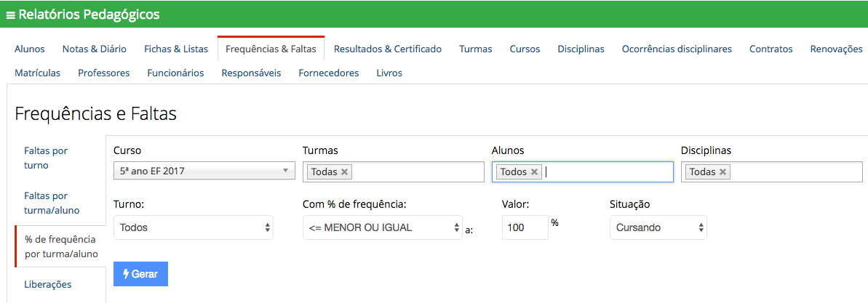Remove the 'Todas' tag from Disciplinas
Image resolution: width=868 pixels, height=303 pixels.
click(722, 172)
